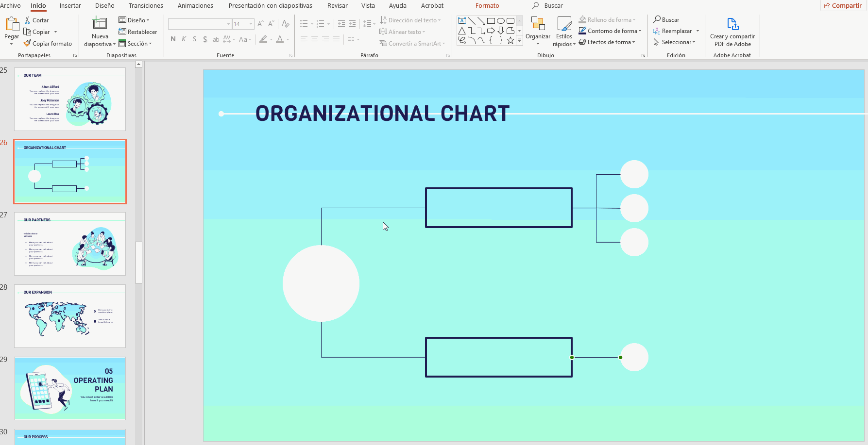The height and width of the screenshot is (445, 868).
Task: Open the Organizar menu
Action: click(538, 32)
